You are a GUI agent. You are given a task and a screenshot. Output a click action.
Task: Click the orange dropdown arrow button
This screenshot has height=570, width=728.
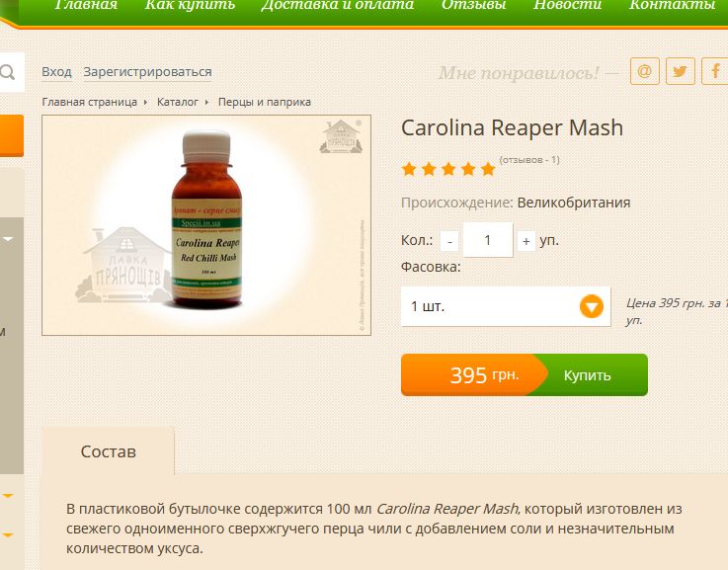(x=591, y=306)
